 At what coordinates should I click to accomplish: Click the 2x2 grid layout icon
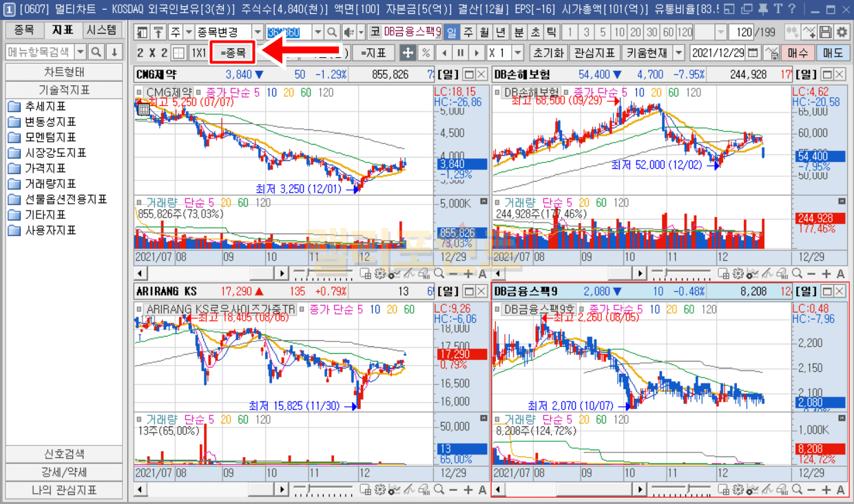click(x=179, y=53)
